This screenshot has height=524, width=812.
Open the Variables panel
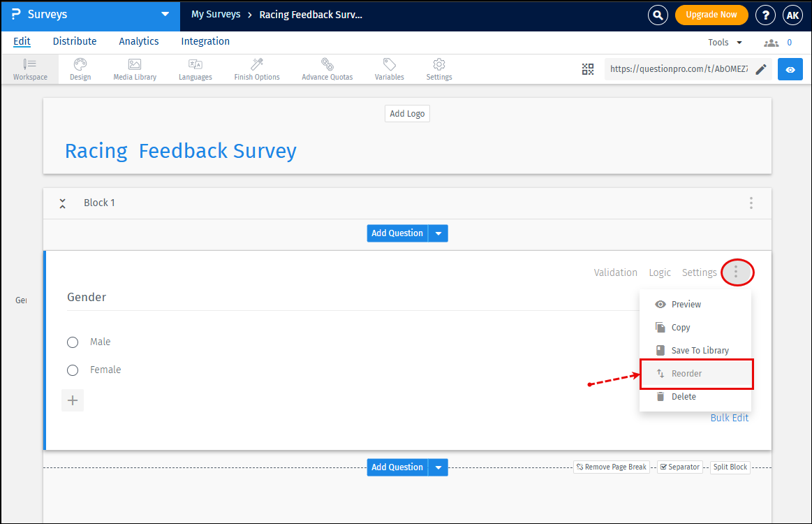pos(389,68)
